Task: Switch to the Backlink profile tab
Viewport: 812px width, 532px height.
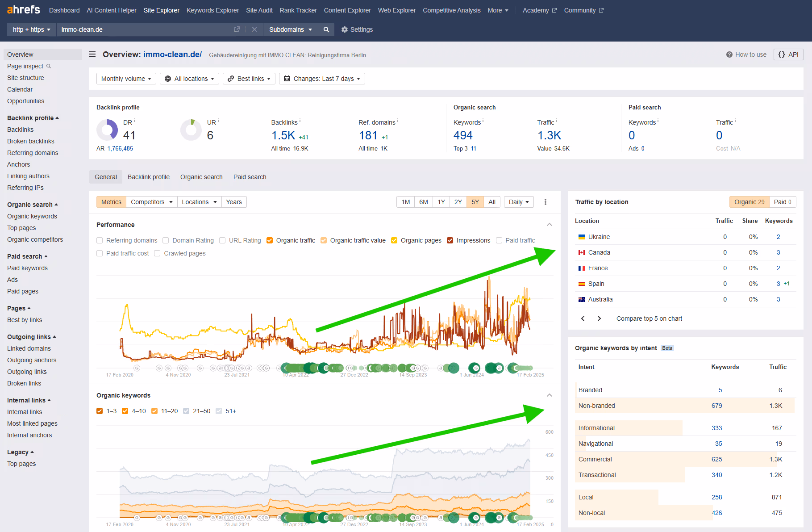Action: point(148,177)
